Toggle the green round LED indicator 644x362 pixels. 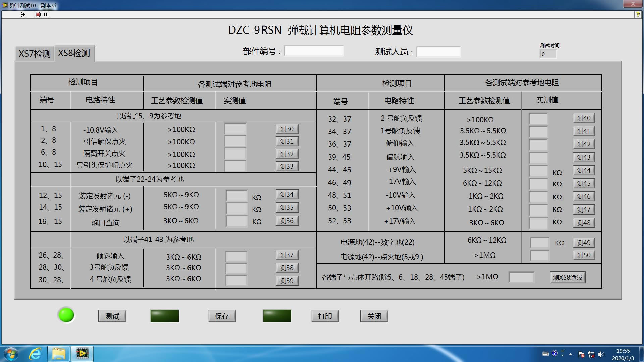coord(66,315)
